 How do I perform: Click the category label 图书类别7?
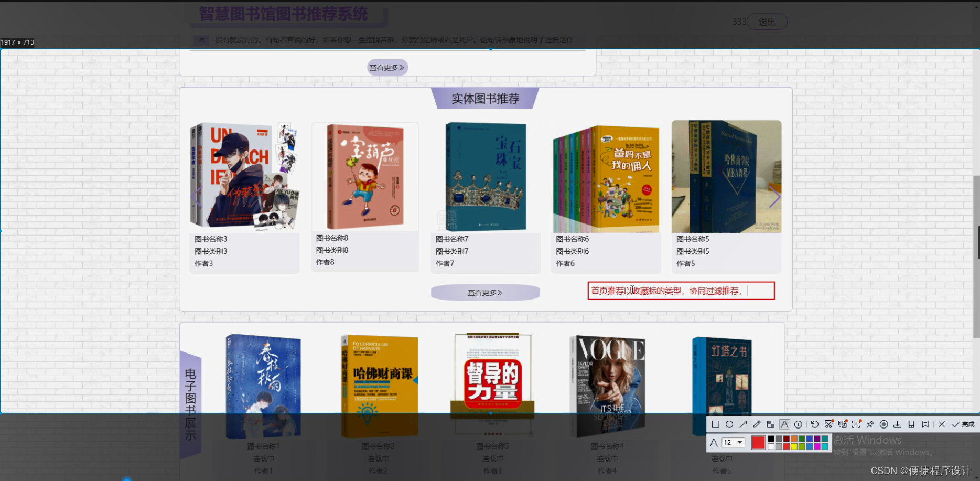click(x=452, y=251)
